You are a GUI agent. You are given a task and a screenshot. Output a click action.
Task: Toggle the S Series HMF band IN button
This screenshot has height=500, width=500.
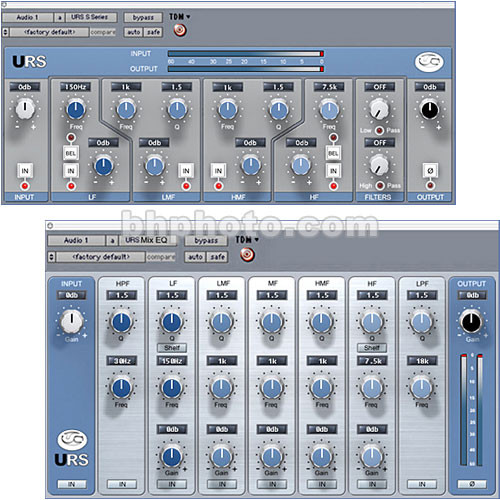point(218,171)
